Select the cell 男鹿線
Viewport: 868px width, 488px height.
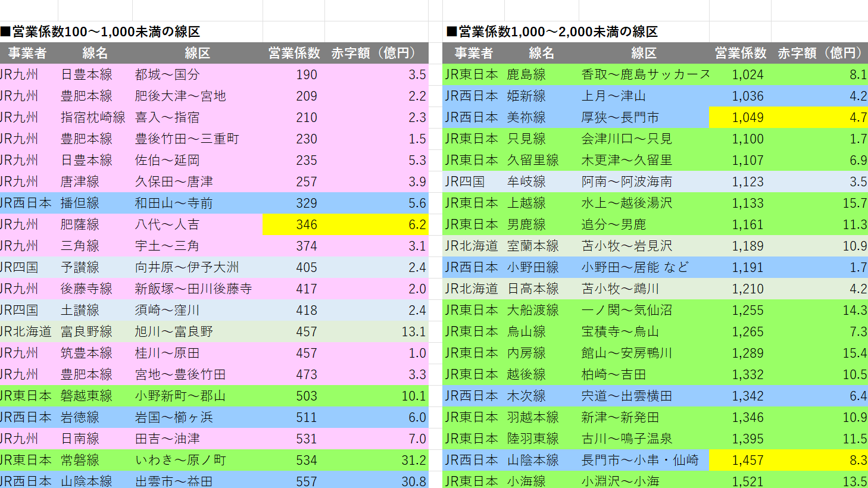(x=542, y=224)
